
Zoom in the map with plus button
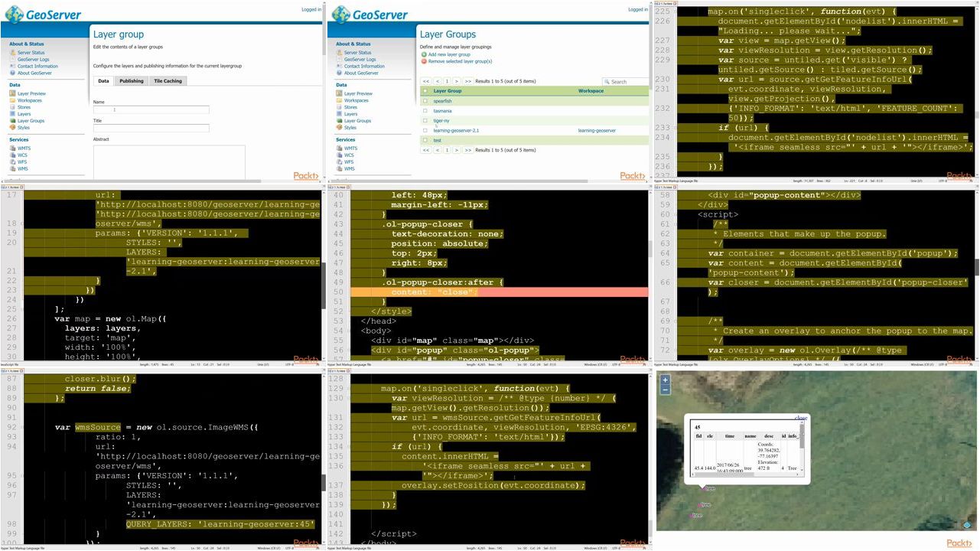point(665,380)
